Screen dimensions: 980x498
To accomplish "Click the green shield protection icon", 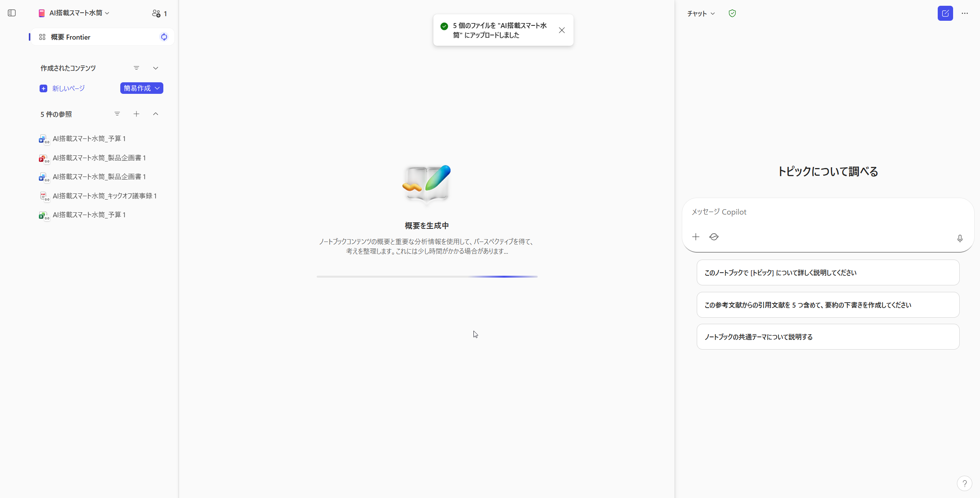I will coord(731,13).
